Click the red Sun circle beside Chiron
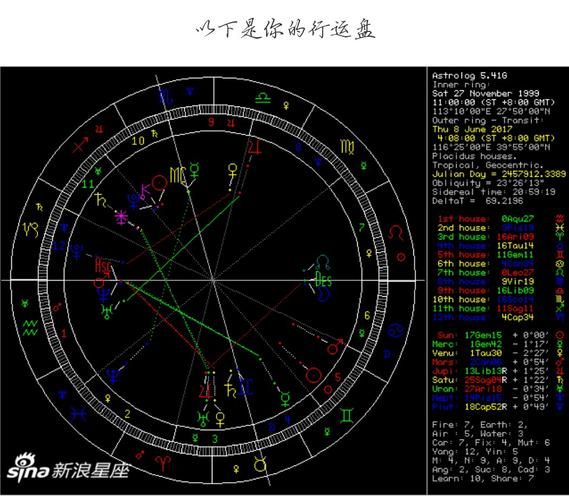The image size is (569, 500). (x=159, y=183)
